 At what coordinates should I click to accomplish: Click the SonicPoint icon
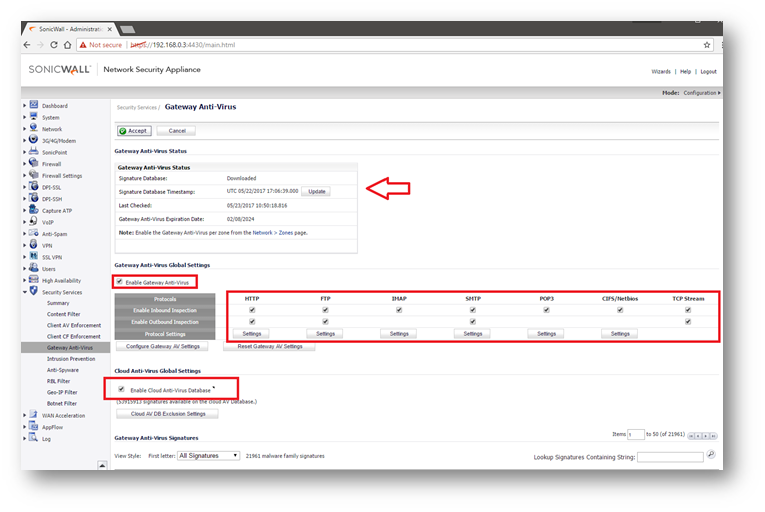pyautogui.click(x=34, y=151)
